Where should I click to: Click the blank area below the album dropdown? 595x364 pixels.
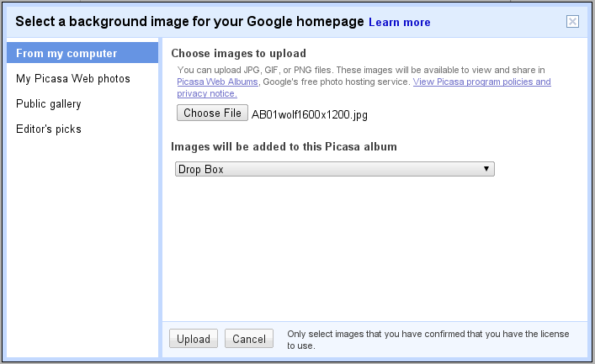(374, 246)
